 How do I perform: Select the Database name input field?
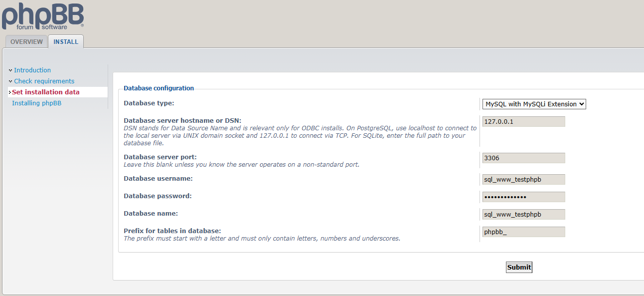[x=523, y=214]
